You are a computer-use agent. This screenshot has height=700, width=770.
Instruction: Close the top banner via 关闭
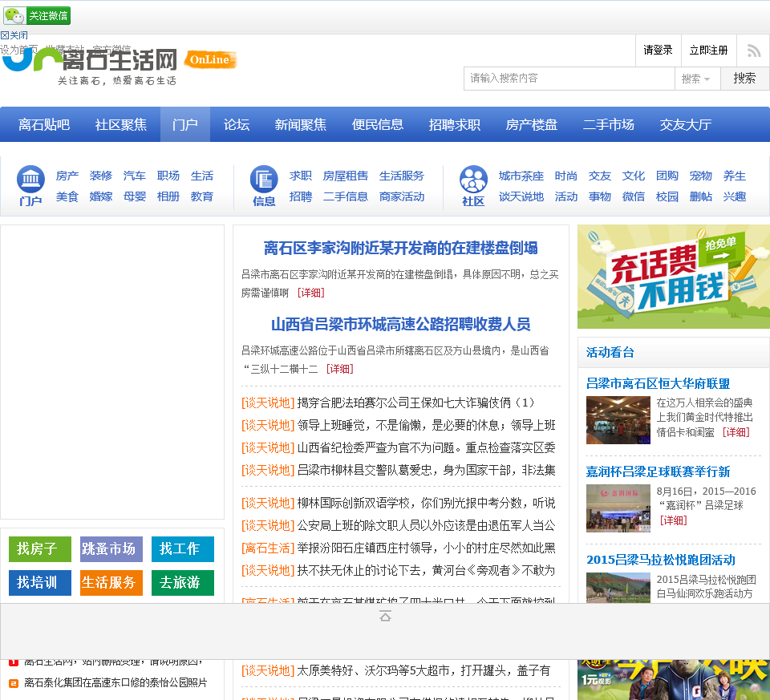point(14,35)
